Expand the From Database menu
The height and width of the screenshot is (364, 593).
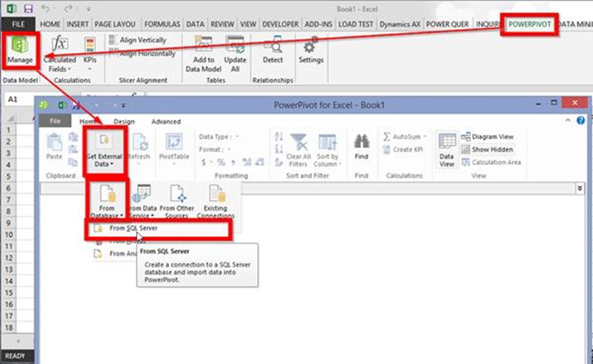107,201
